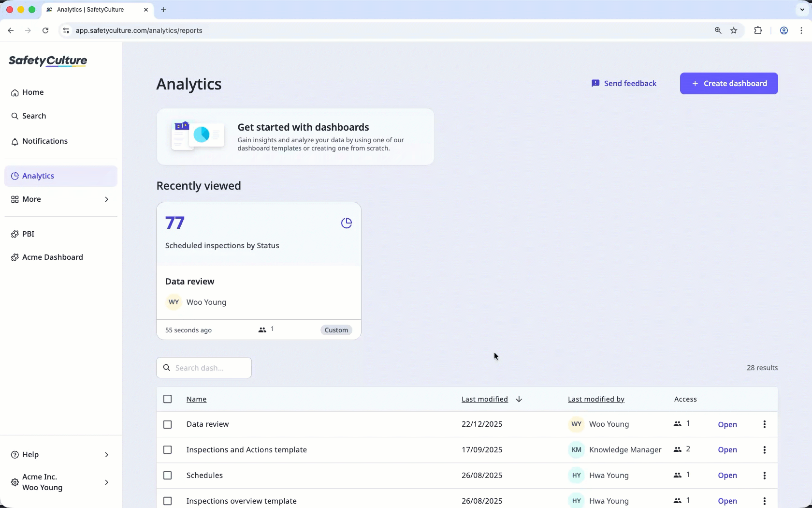The width and height of the screenshot is (812, 508).
Task: Click access people icon in Inspections and Actions row
Action: pyautogui.click(x=678, y=449)
